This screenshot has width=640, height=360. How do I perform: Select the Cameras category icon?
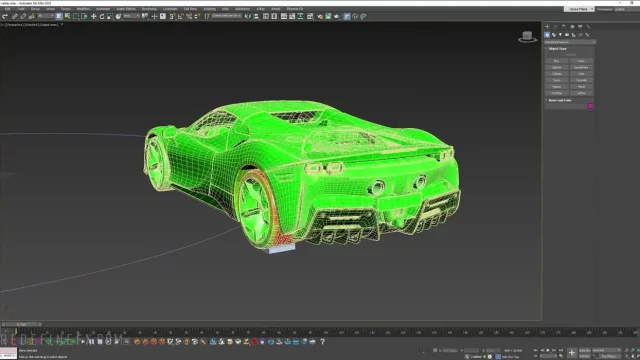coord(567,35)
